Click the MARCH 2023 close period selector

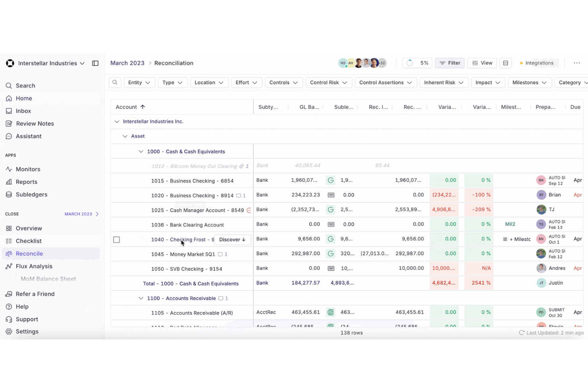click(81, 214)
